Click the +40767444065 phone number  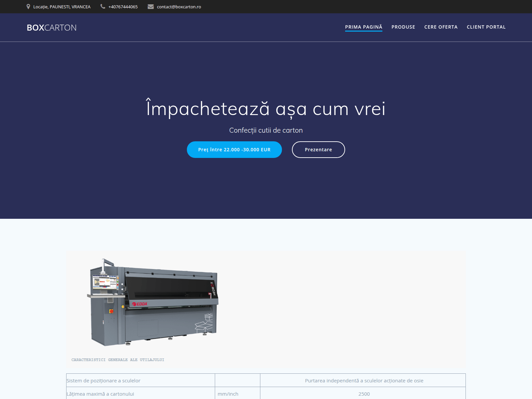[123, 7]
